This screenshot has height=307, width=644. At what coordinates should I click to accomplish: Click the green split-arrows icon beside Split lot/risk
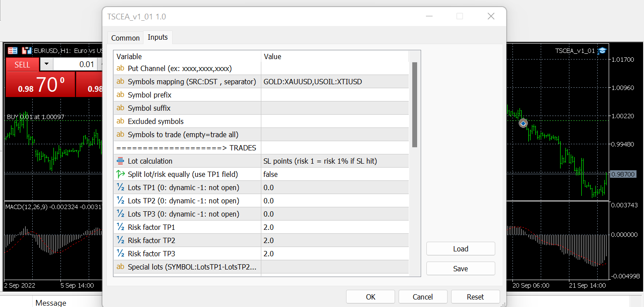[120, 174]
